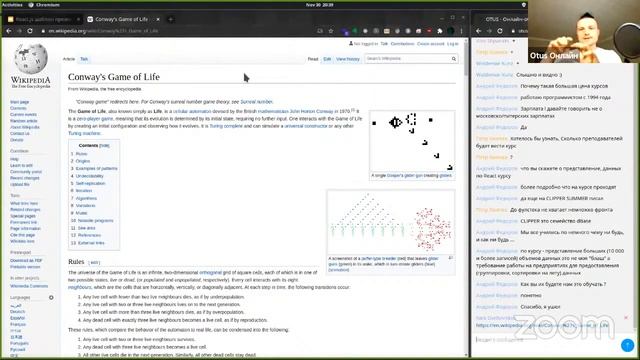Close the last chat message red X
Screen dimensions: 640x360
(x=626, y=318)
